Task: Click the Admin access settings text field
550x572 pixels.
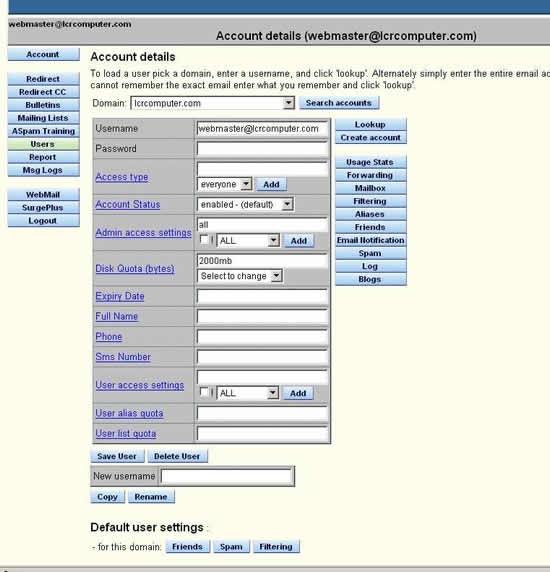Action: 262,225
